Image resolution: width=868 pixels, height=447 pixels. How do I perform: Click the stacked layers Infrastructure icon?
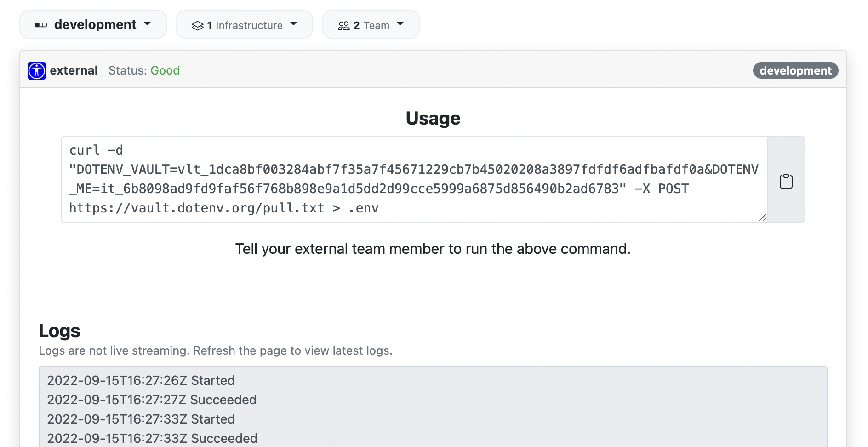[198, 26]
